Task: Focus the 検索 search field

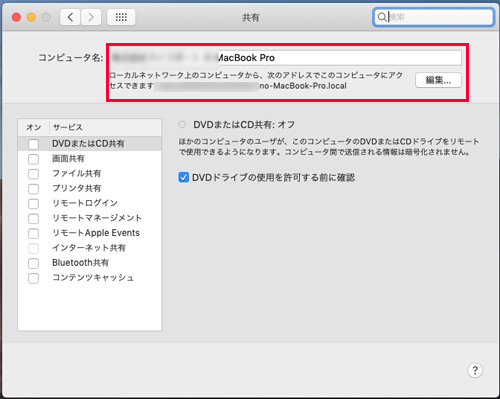Action: (433, 17)
